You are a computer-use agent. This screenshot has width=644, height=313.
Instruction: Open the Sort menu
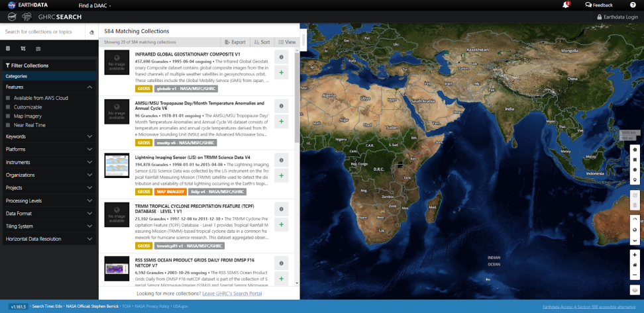tap(262, 42)
